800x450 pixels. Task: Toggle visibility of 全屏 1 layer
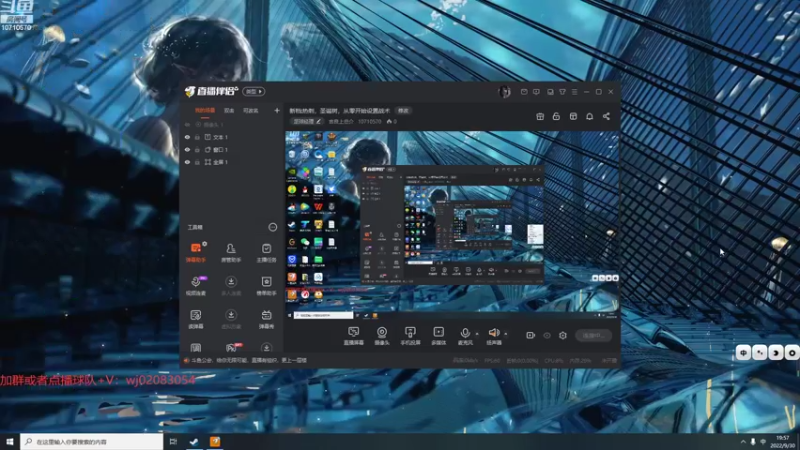187,161
